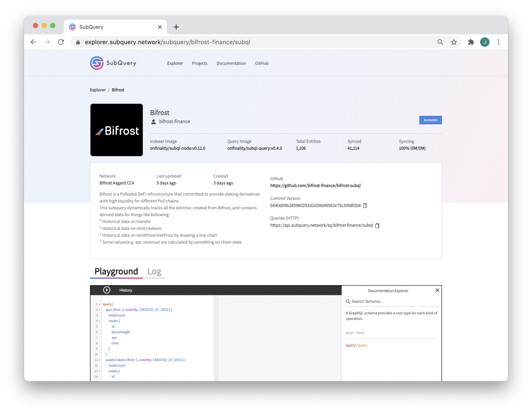Click the padlock site info icon
The image size is (532, 413).
[78, 42]
